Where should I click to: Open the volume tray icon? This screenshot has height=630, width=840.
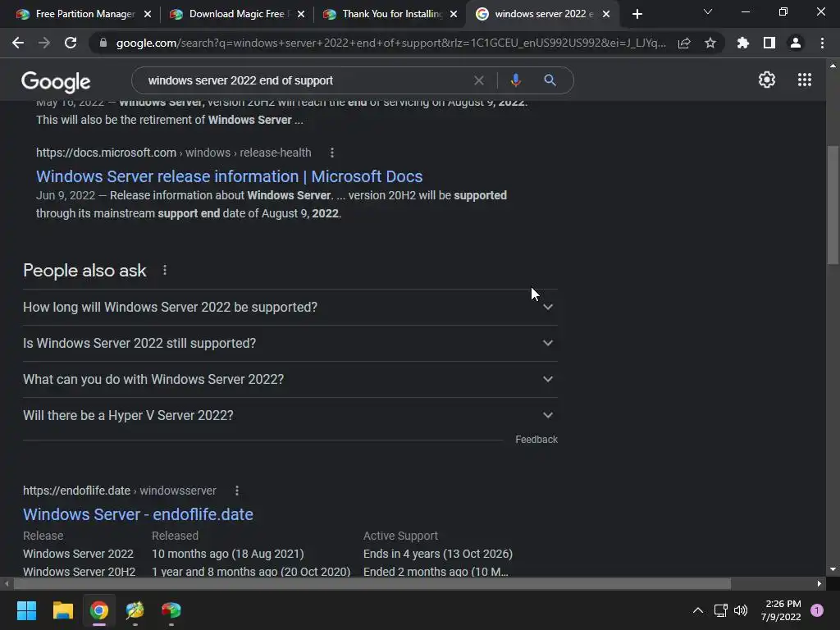click(741, 610)
